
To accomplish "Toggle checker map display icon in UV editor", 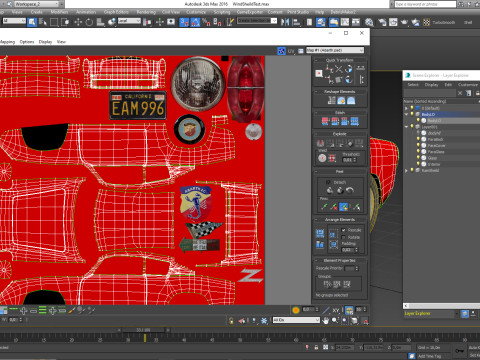I will pos(281,51).
